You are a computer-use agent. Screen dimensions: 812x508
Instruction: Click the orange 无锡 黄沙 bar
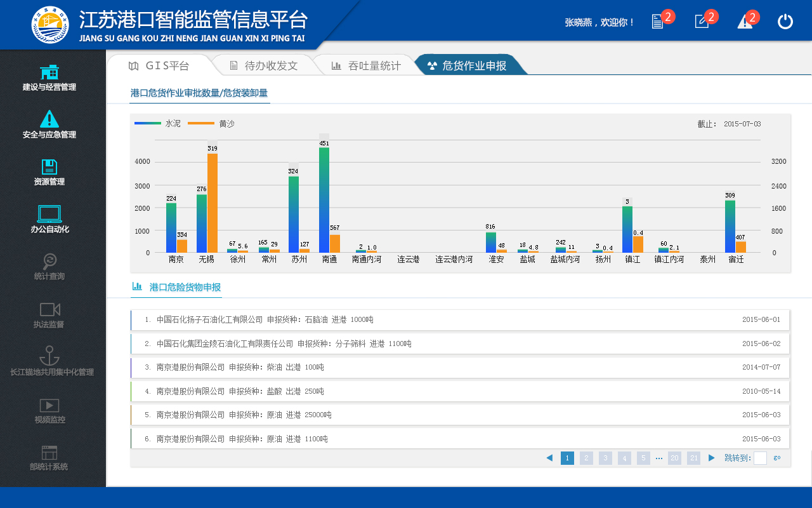[x=213, y=203]
